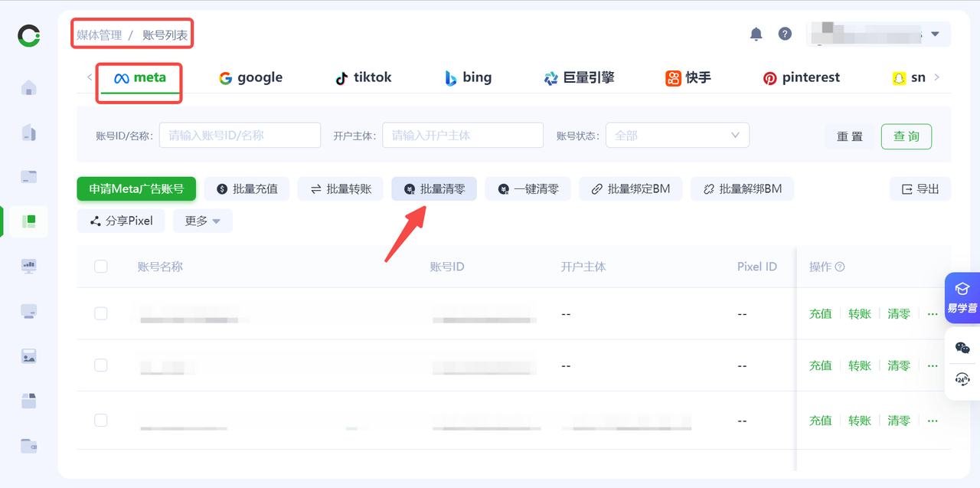This screenshot has width=980, height=488.
Task: Check the first account row checkbox
Action: tap(101, 313)
